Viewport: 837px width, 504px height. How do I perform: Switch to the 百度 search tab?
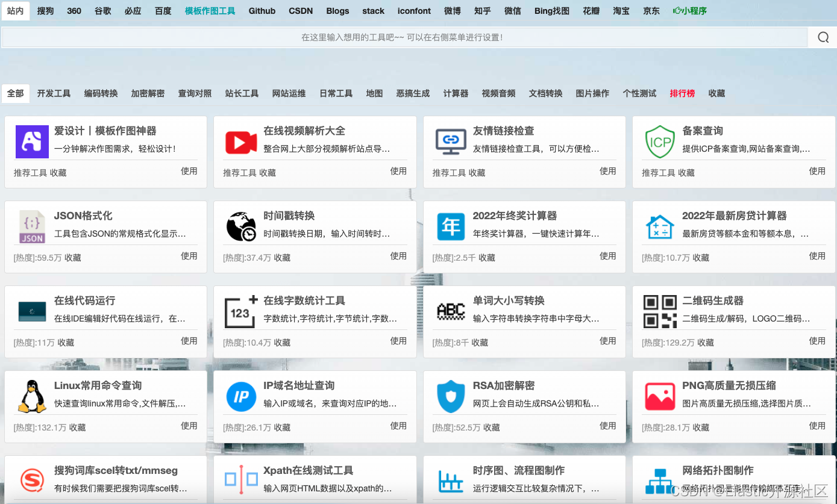pyautogui.click(x=163, y=11)
